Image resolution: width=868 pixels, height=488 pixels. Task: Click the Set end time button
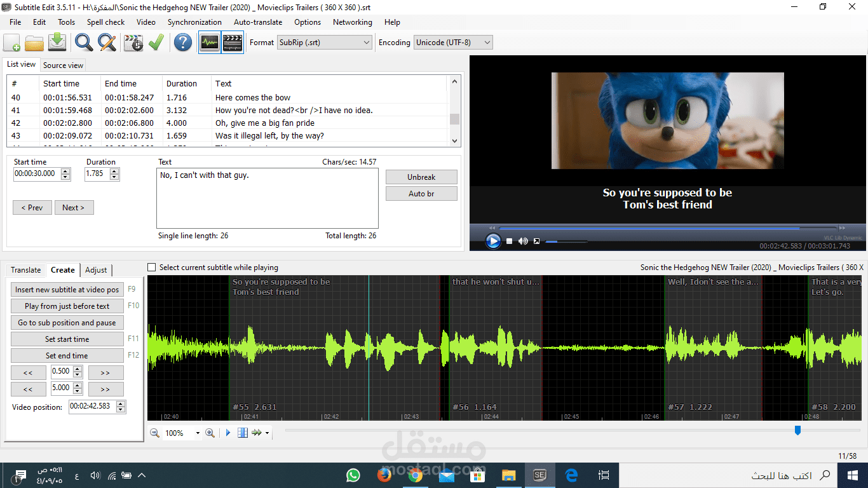click(x=67, y=355)
